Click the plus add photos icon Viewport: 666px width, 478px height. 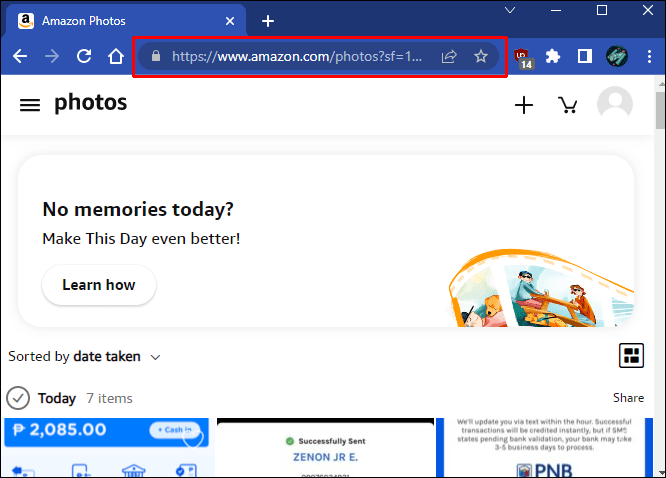(524, 105)
